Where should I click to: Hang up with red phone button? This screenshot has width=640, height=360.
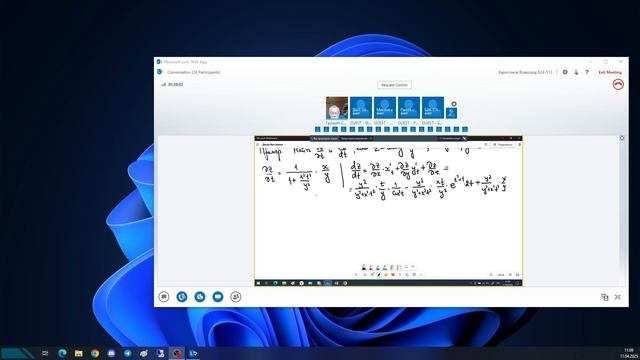(x=618, y=84)
